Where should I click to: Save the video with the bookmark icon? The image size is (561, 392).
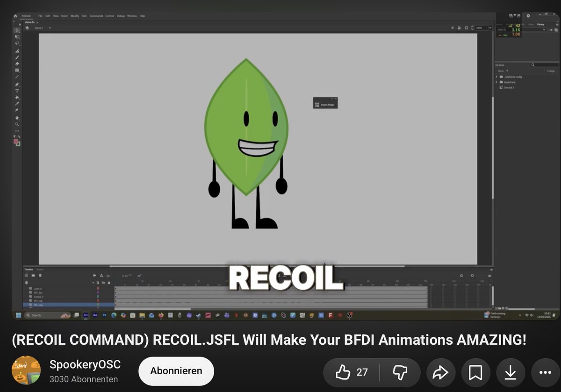475,372
